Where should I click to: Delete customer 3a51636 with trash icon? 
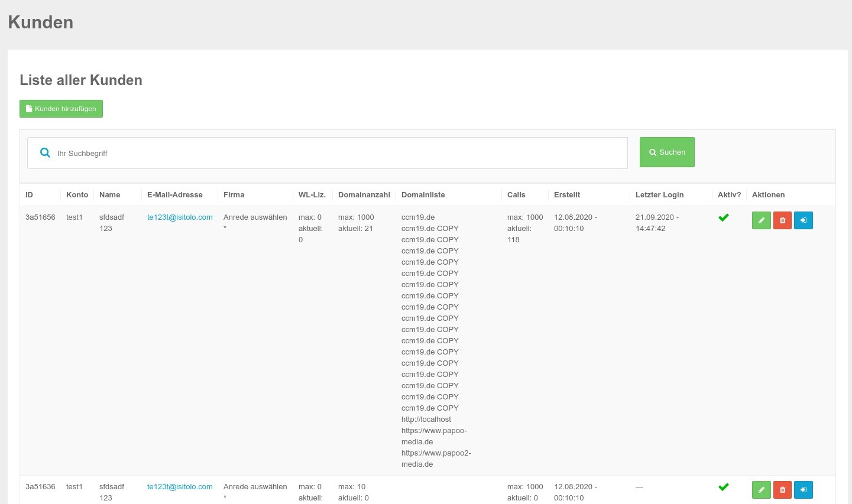tap(782, 490)
